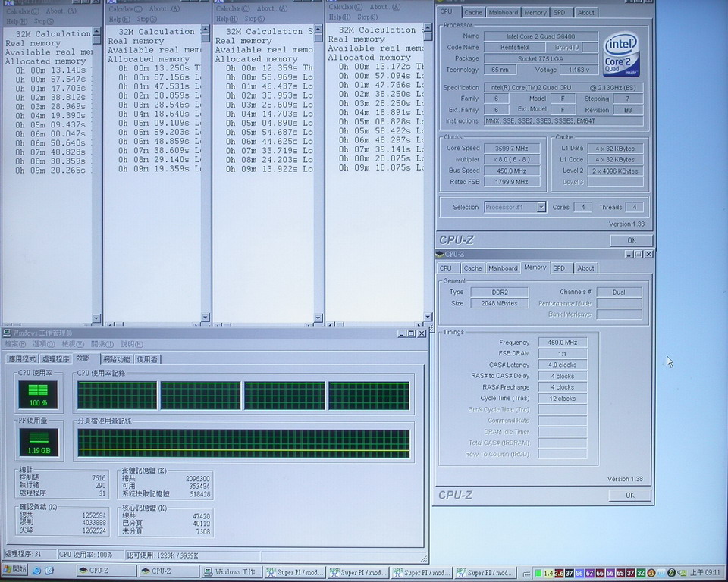Switch to Mainboard tab in CPU-Z processor window

click(x=503, y=13)
